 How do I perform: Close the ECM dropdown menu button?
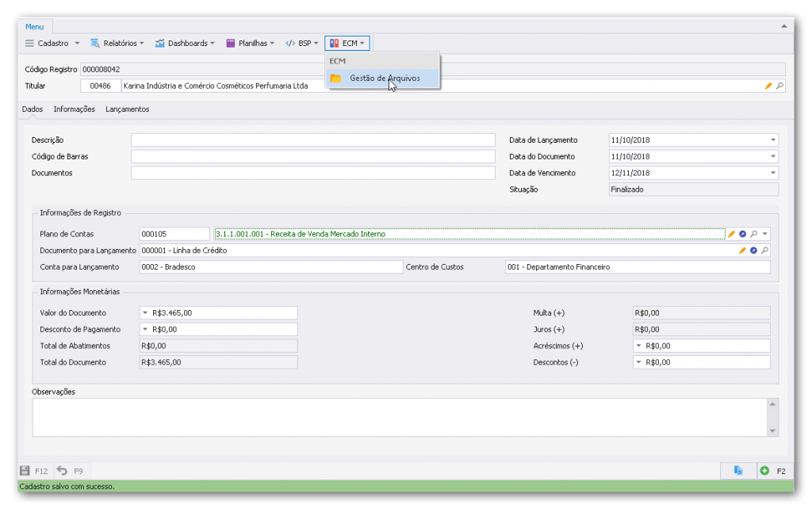point(347,44)
